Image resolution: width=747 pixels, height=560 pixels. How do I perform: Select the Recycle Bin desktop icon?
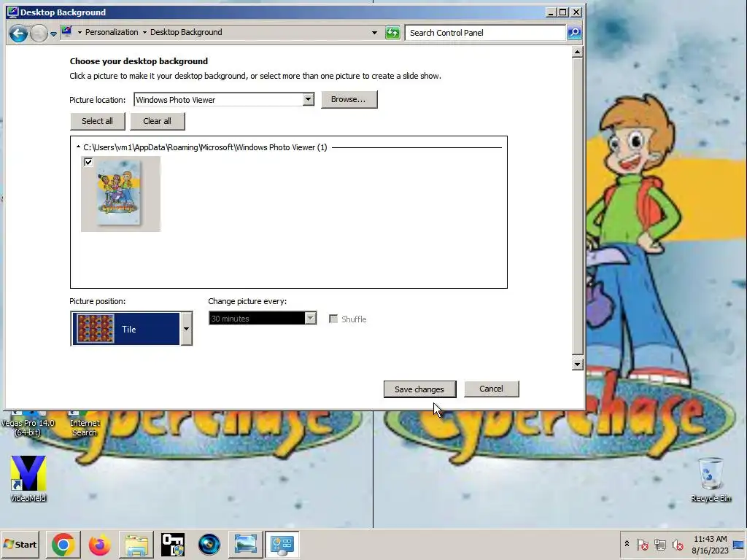[x=711, y=479]
